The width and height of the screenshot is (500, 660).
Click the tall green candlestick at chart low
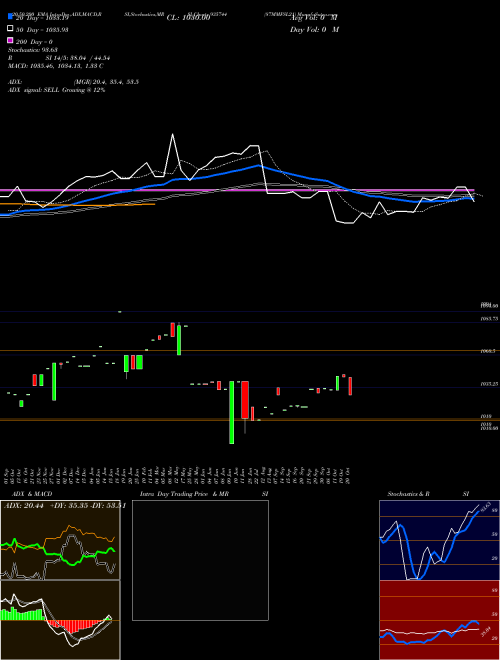click(x=231, y=412)
